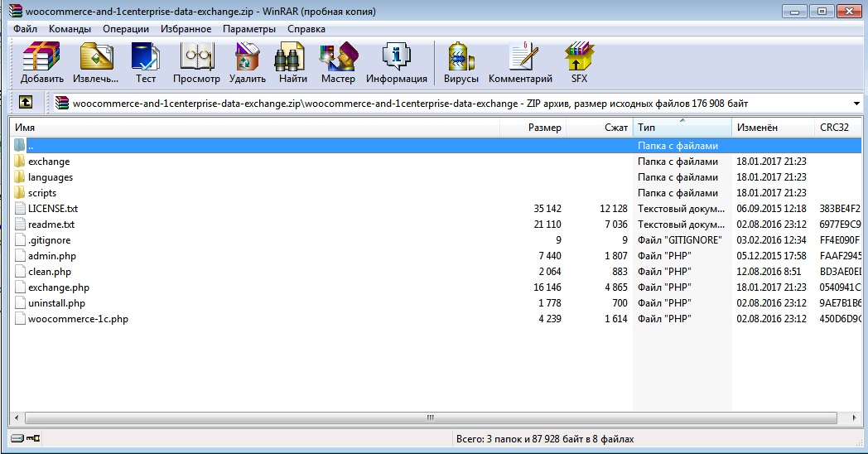Screen dimensions: 868x454
Task: Click packed size value 1 614
Action: [x=616, y=318]
